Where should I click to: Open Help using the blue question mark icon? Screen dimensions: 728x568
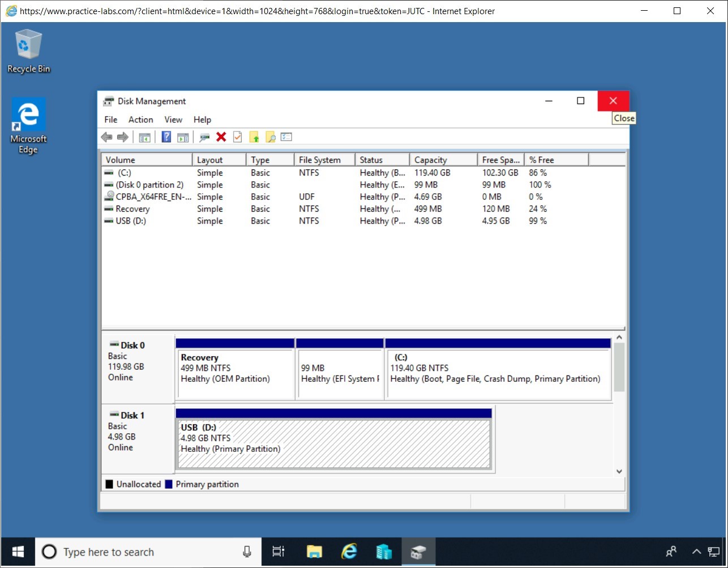click(x=166, y=137)
